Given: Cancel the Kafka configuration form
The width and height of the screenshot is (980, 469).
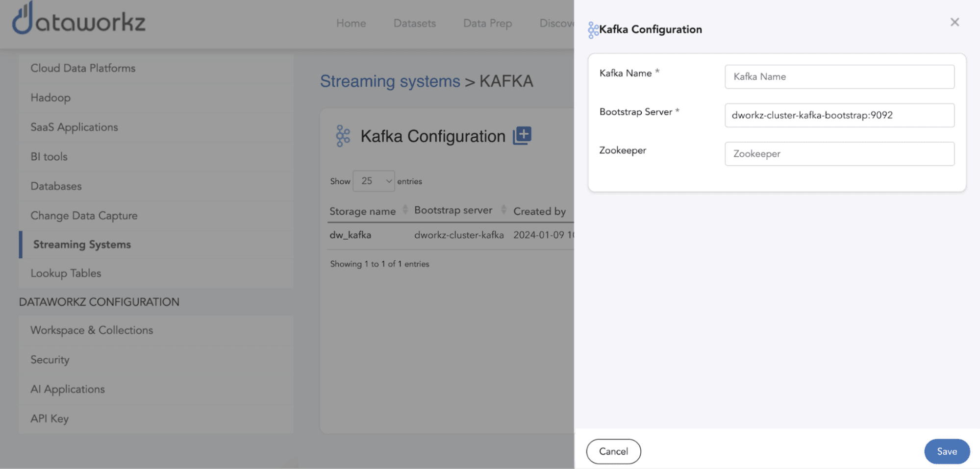Looking at the screenshot, I should tap(613, 451).
